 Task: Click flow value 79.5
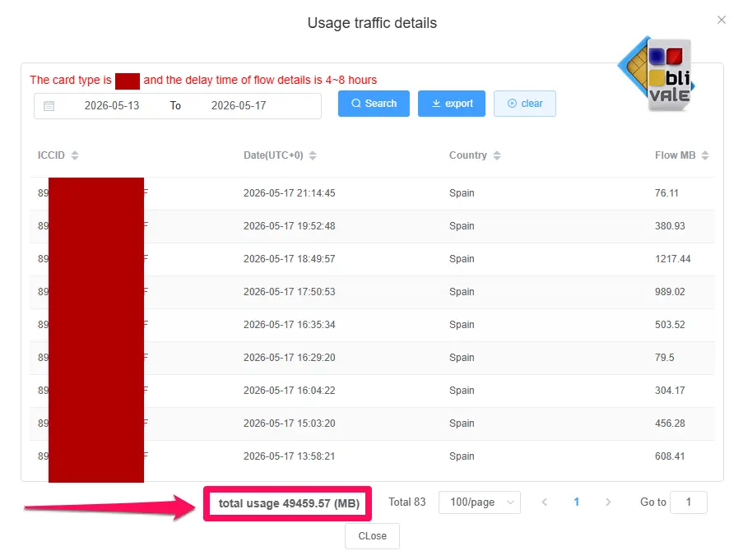tap(664, 358)
